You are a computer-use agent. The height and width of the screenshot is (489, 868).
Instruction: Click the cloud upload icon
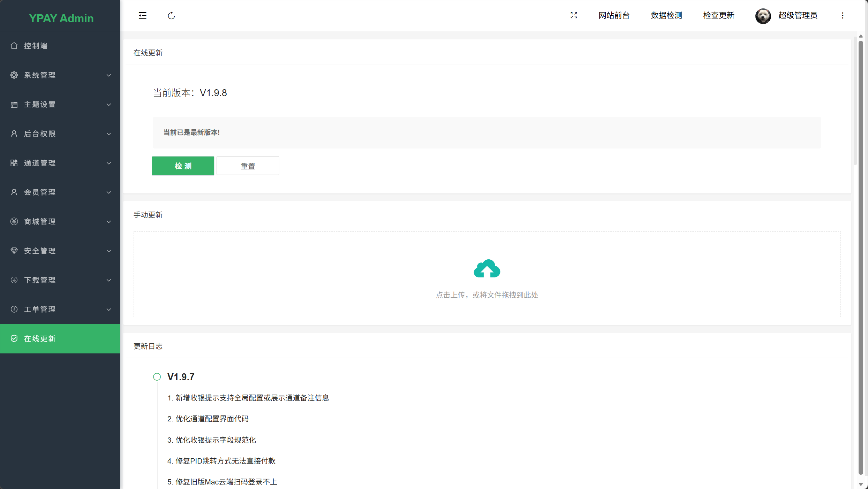click(x=487, y=269)
